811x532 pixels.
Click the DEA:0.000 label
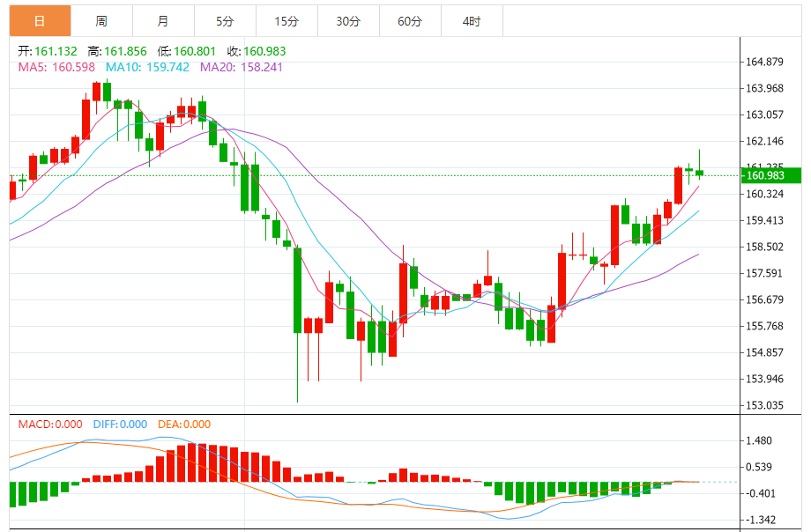tap(184, 425)
